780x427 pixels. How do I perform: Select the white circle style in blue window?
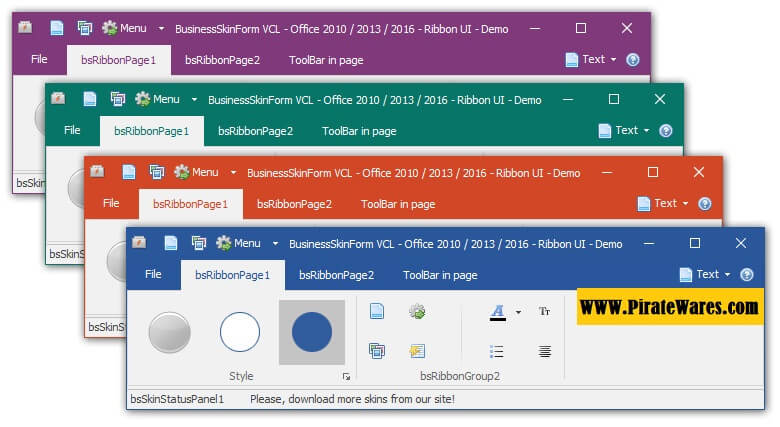pyautogui.click(x=240, y=332)
